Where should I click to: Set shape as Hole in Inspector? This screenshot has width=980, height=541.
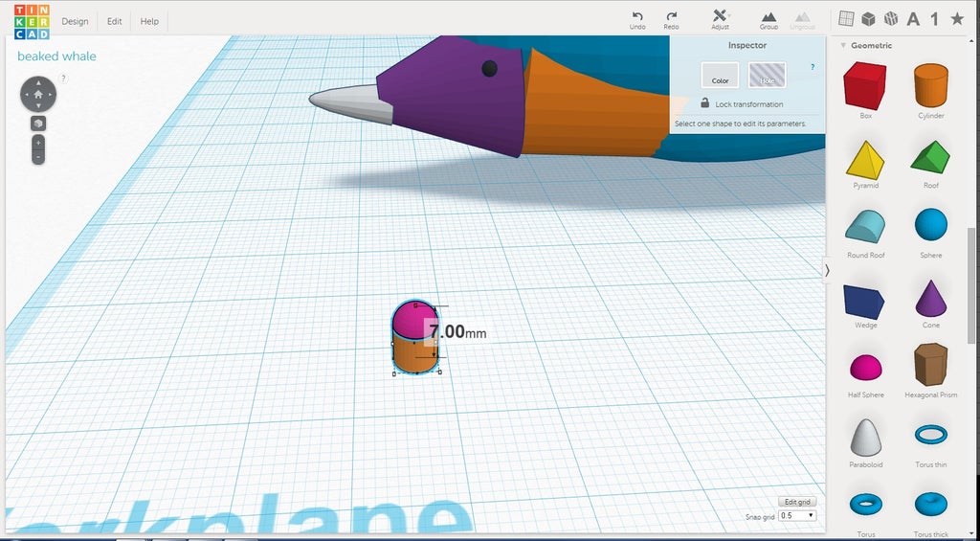(x=767, y=75)
